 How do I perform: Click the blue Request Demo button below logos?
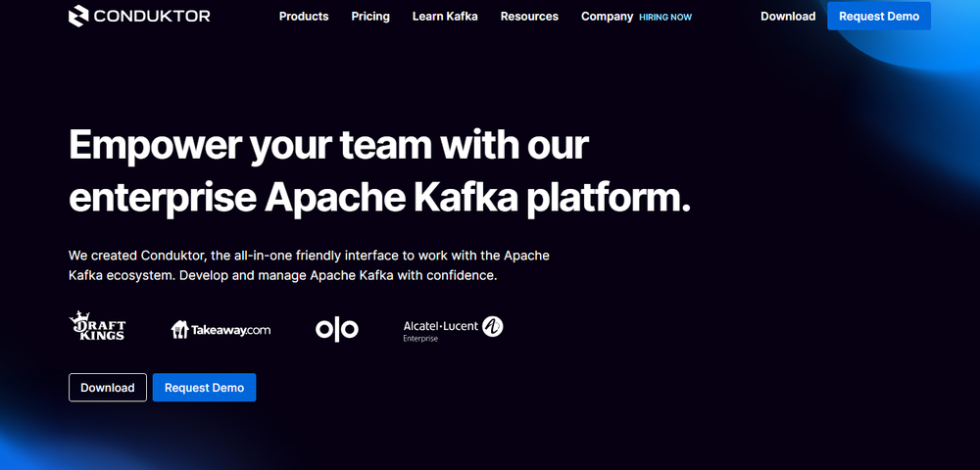point(205,388)
